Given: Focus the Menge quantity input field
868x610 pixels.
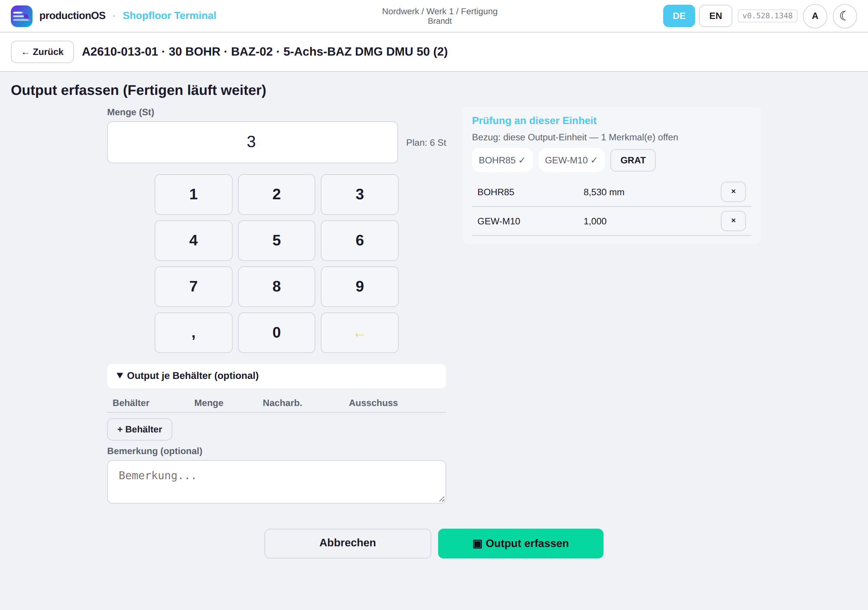Looking at the screenshot, I should [252, 142].
